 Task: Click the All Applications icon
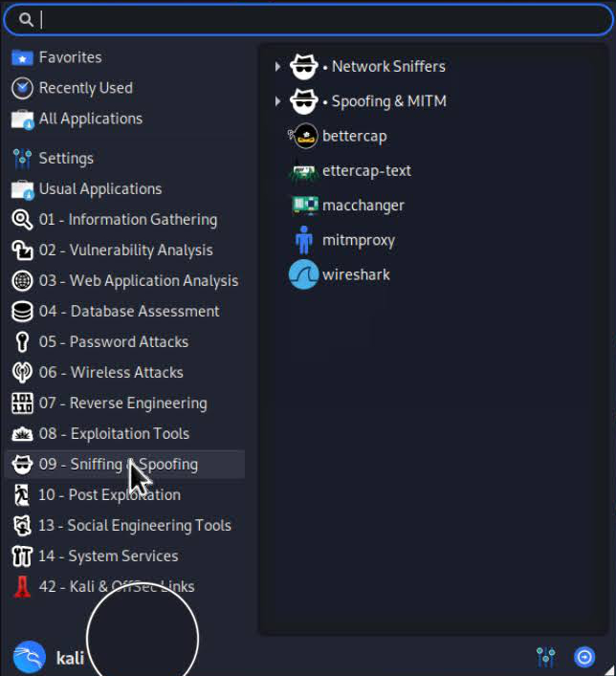point(22,119)
